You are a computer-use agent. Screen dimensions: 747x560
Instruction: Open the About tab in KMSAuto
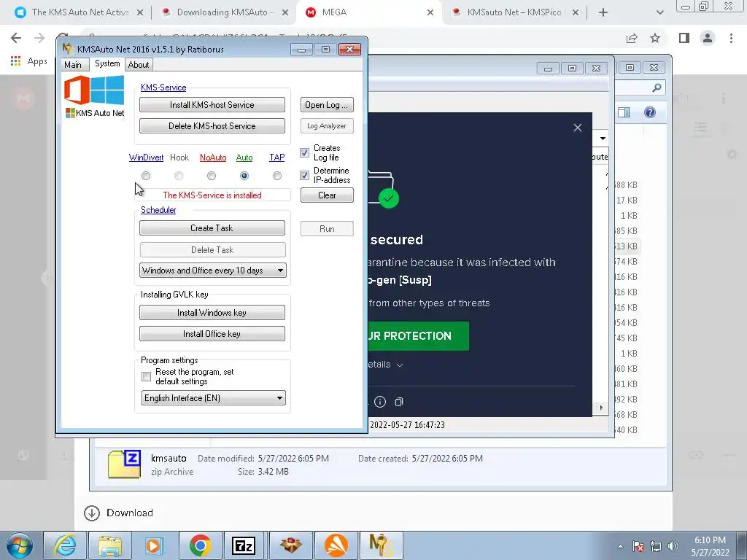139,65
